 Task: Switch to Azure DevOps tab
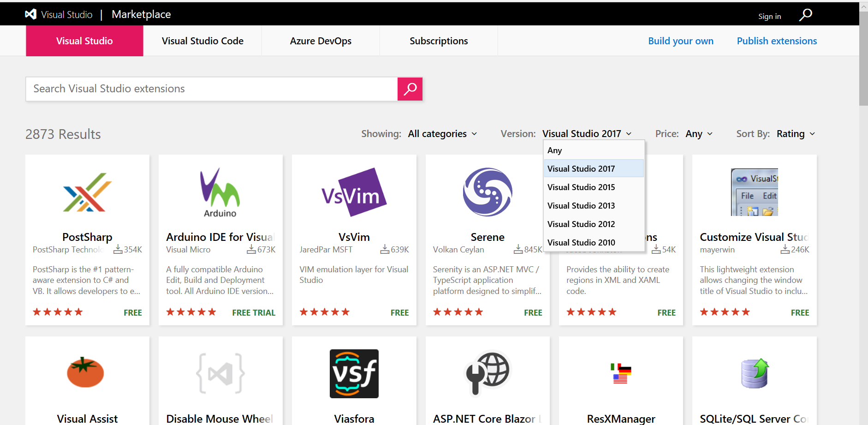tap(321, 41)
